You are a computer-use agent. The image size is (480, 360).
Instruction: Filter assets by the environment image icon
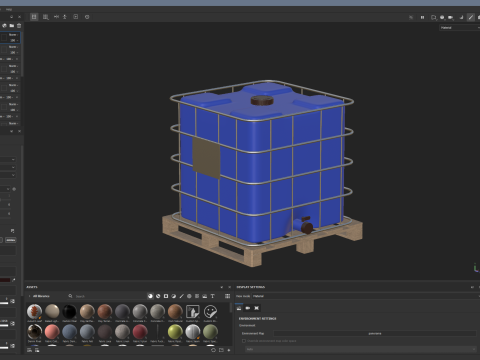coord(205,296)
